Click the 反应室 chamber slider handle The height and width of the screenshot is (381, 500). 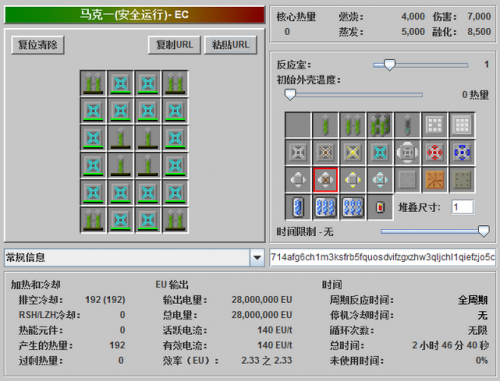389,65
